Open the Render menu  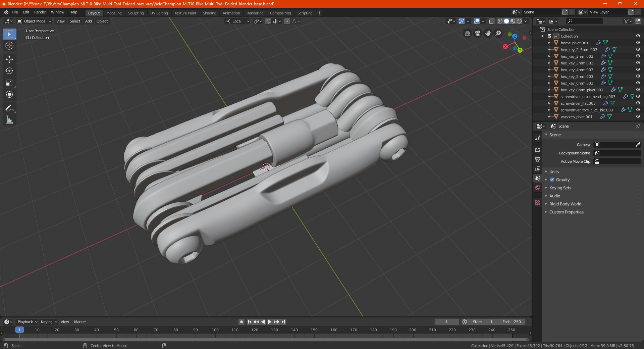(40, 12)
